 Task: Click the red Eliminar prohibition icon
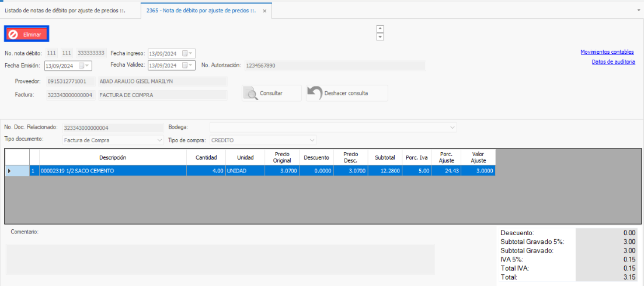[13, 35]
